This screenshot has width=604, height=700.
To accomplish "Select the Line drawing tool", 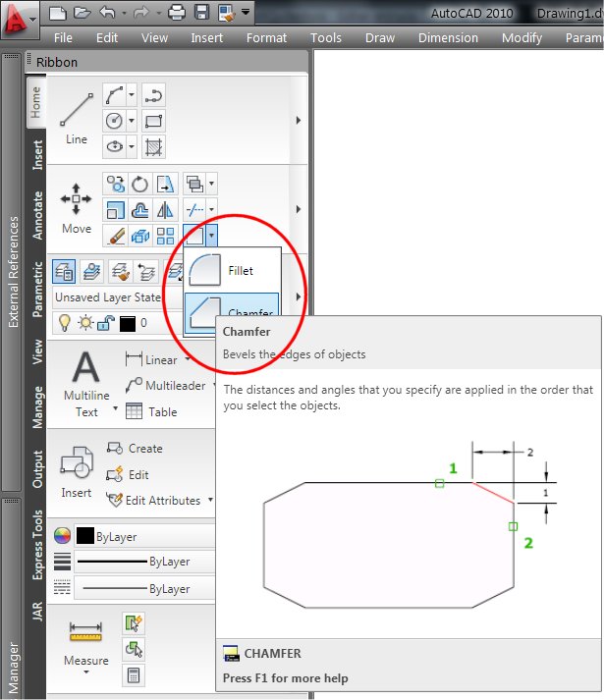I will pos(77,119).
